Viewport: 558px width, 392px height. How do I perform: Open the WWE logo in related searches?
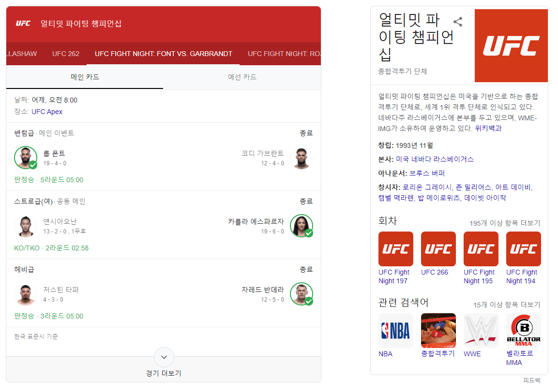point(481,330)
